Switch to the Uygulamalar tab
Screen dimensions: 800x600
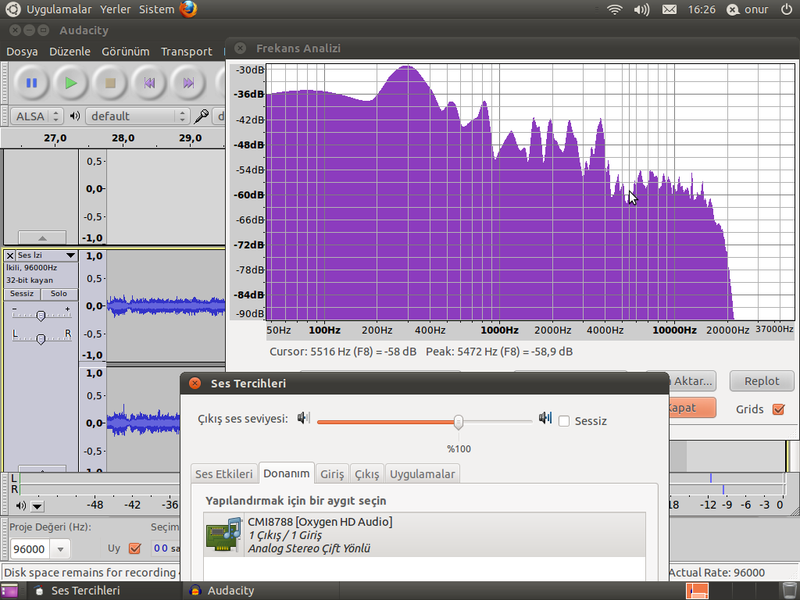pos(422,474)
